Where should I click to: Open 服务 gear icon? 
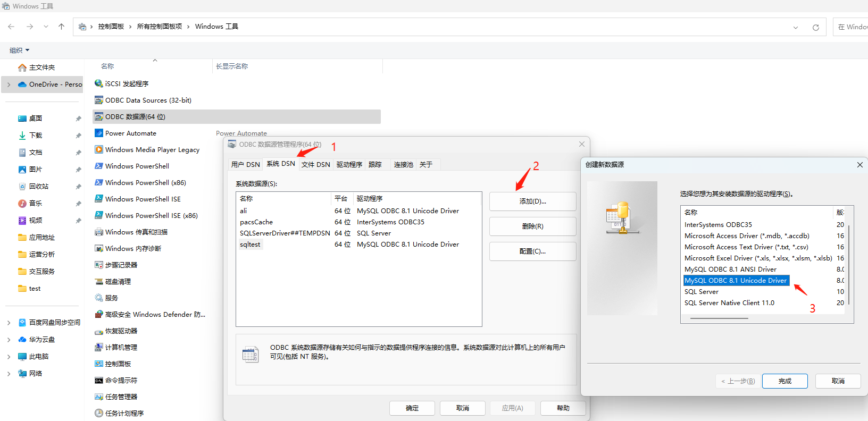point(98,298)
